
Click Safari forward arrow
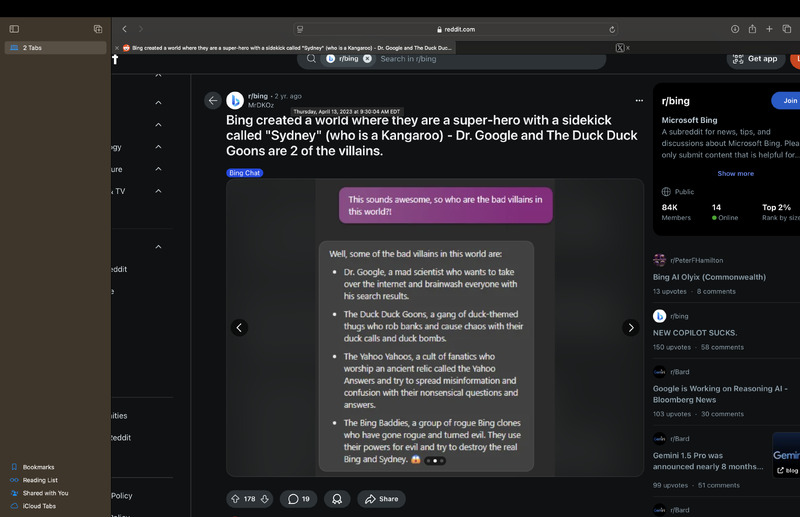141,29
